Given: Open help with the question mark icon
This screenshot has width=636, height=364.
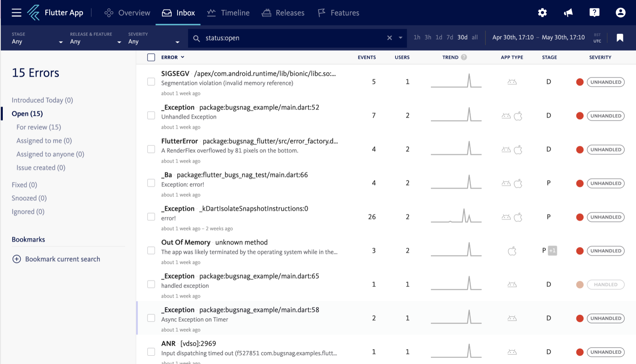Looking at the screenshot, I should click(x=594, y=13).
